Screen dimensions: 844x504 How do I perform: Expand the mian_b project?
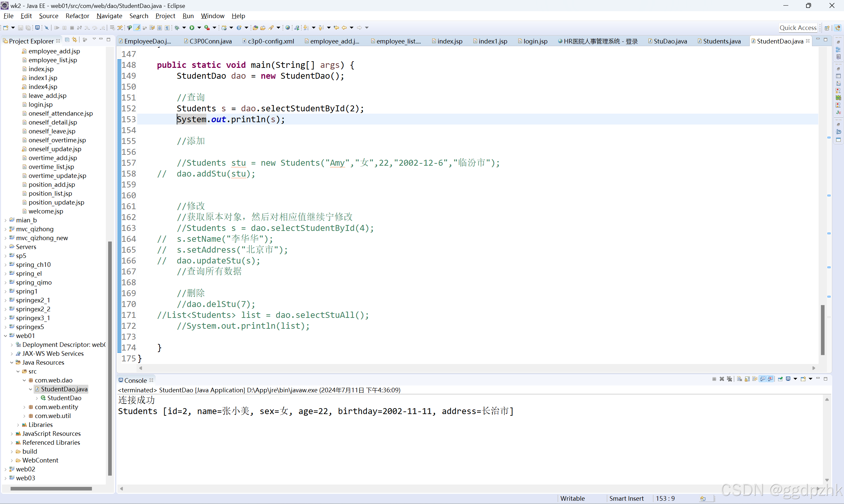coord(5,220)
